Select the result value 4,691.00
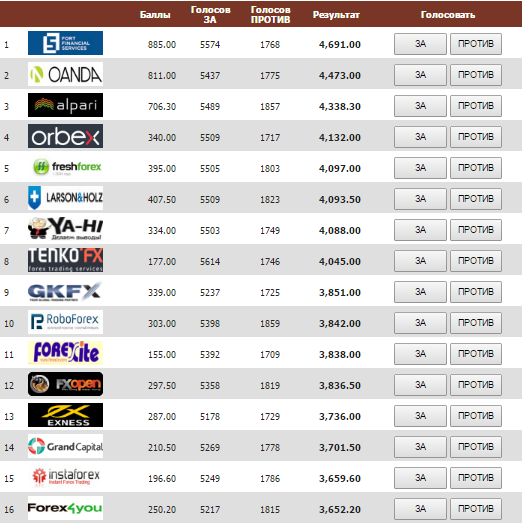 340,44
